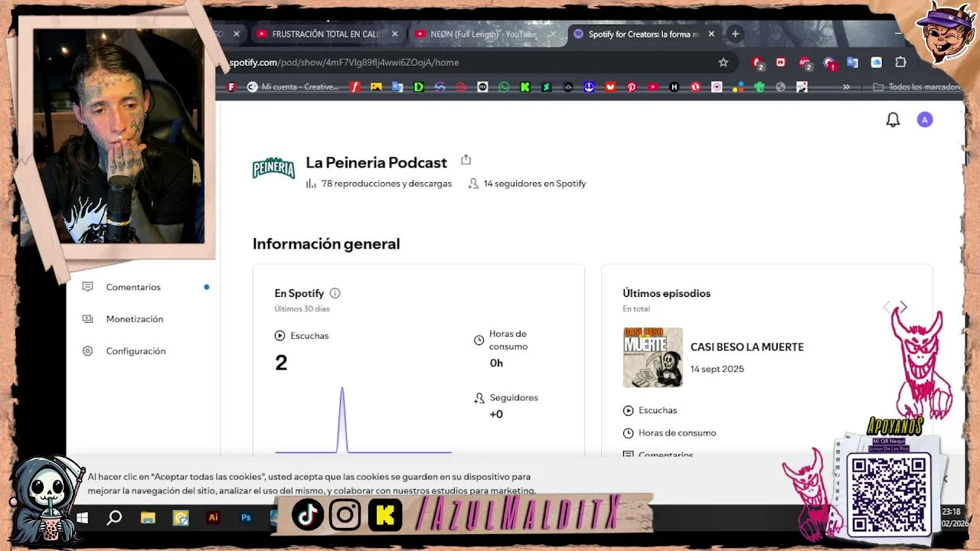Viewport: 980px width, 551px height.
Task: Click the red fast-forward extension icon
Action: [781, 62]
